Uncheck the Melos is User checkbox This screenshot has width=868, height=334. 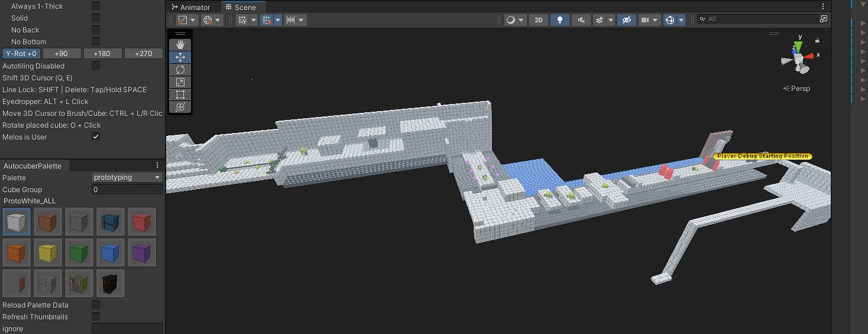click(95, 137)
